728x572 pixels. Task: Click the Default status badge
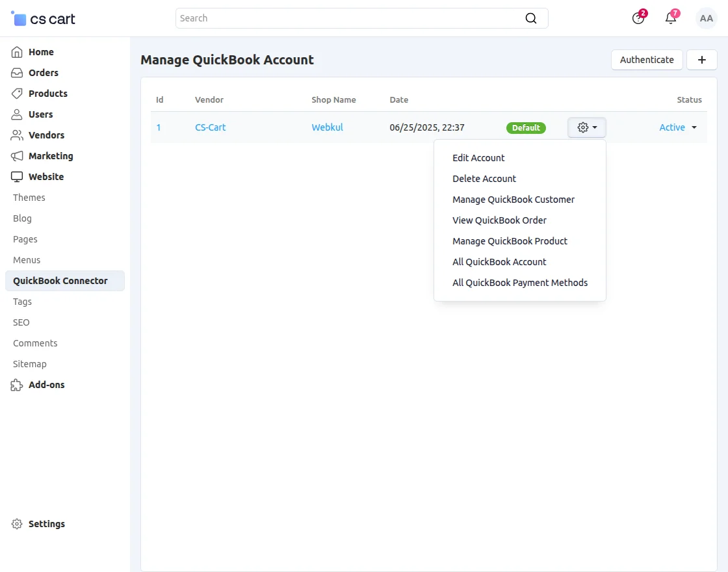point(526,127)
